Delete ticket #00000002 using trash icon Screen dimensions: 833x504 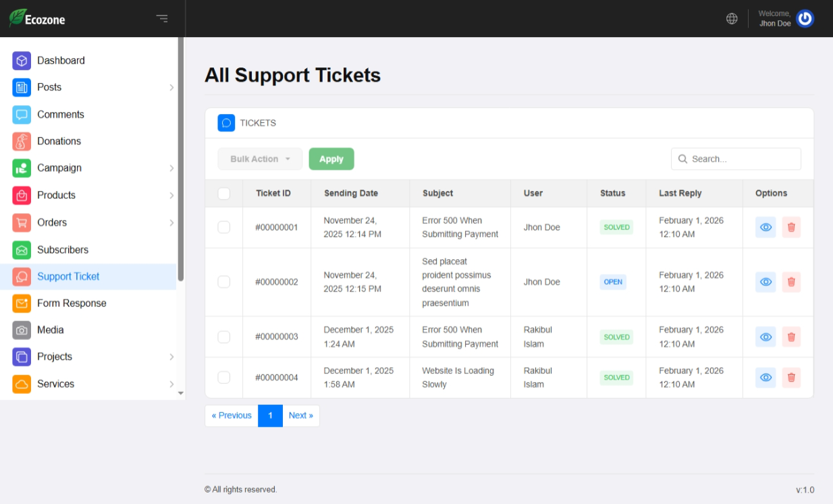[x=791, y=282]
